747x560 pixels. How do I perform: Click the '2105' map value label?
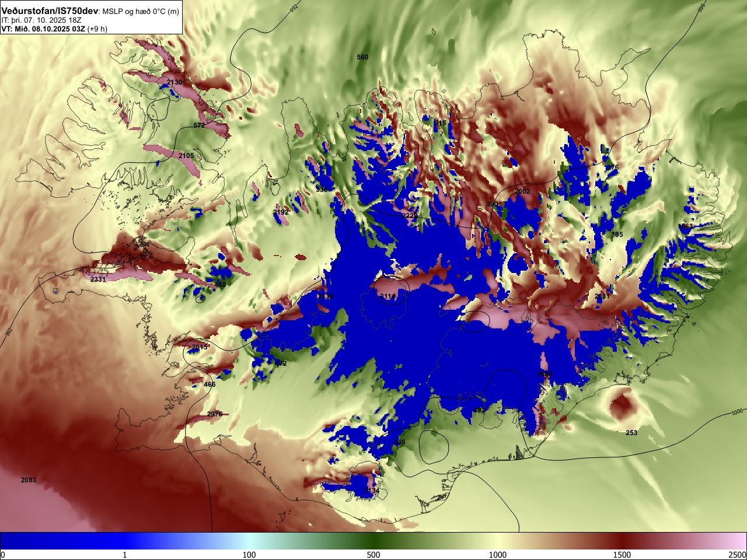186,156
